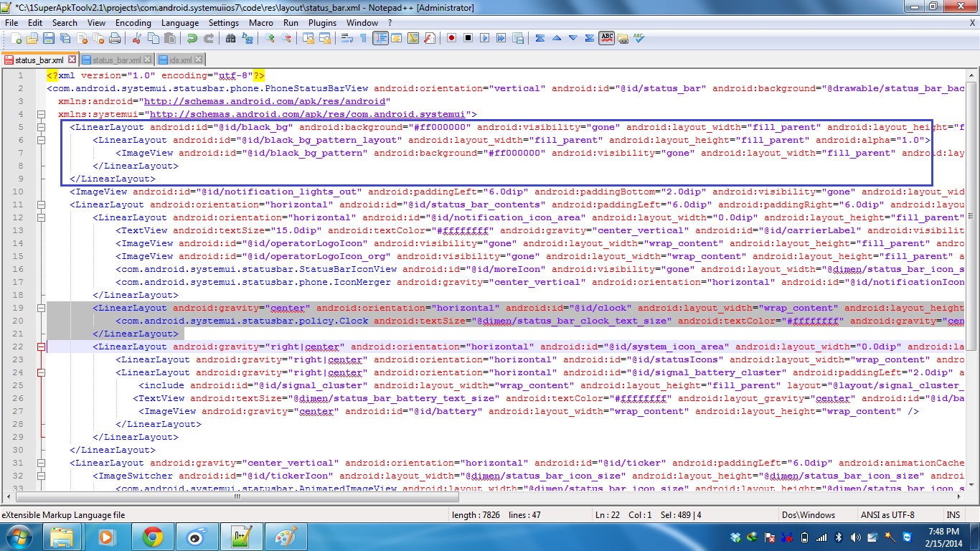Screen dimensions: 980x551
Task: Create a new document via toolbar icon
Action: tap(17, 38)
